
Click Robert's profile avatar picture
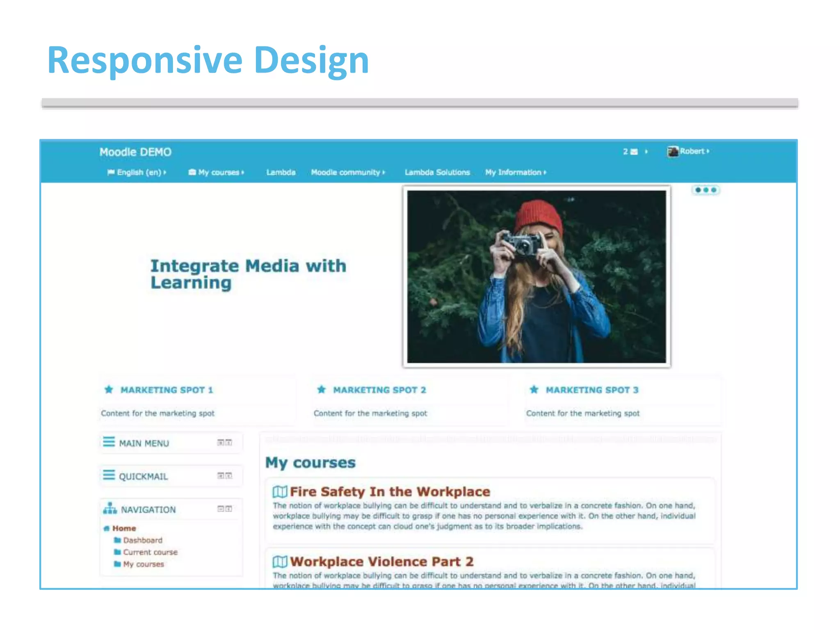click(673, 151)
